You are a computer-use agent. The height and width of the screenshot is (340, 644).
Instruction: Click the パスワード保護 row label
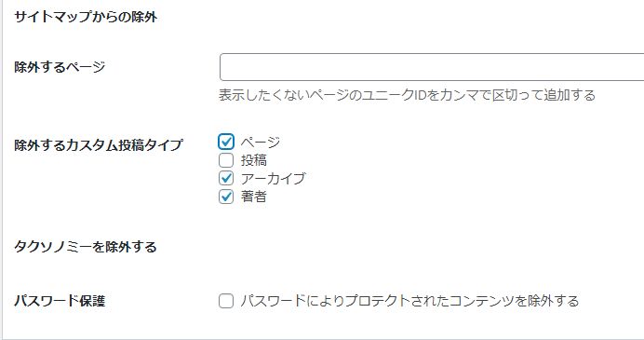pyautogui.click(x=60, y=301)
